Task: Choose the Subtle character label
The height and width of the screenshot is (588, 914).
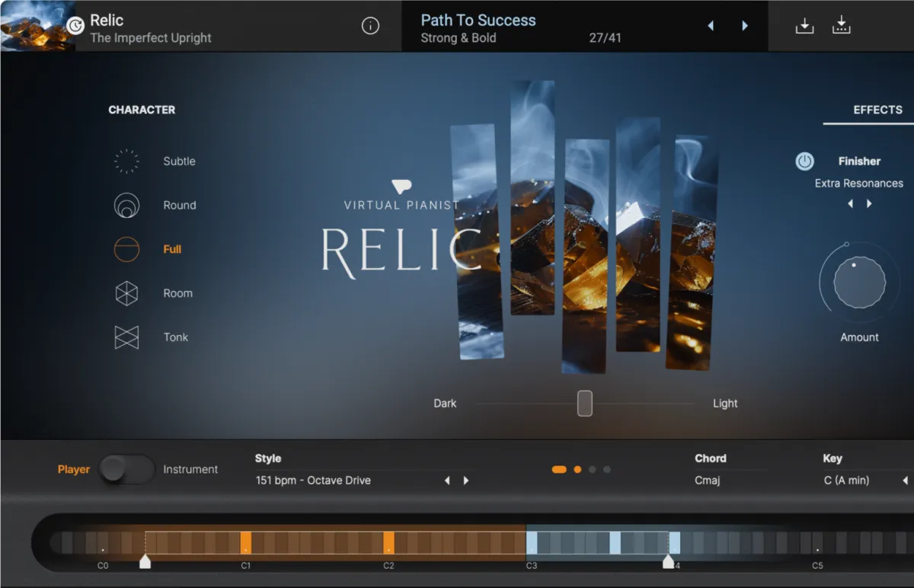Action: 179,161
